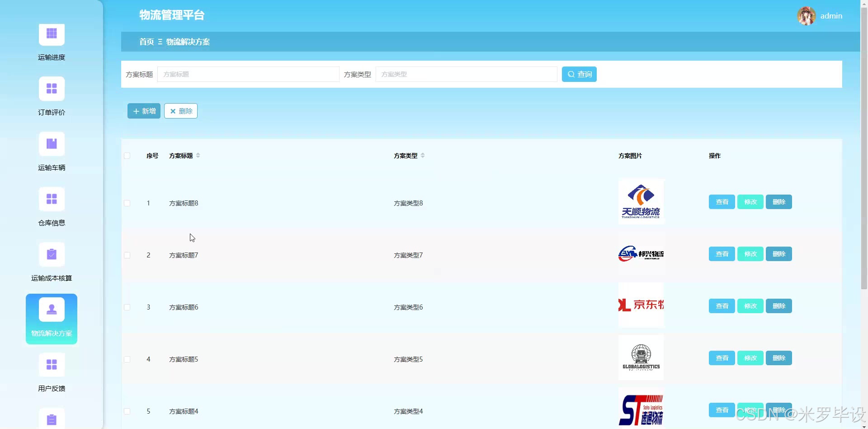868x429 pixels.
Task: Delete 方案标题7 with its 删除 button
Action: [x=779, y=254]
